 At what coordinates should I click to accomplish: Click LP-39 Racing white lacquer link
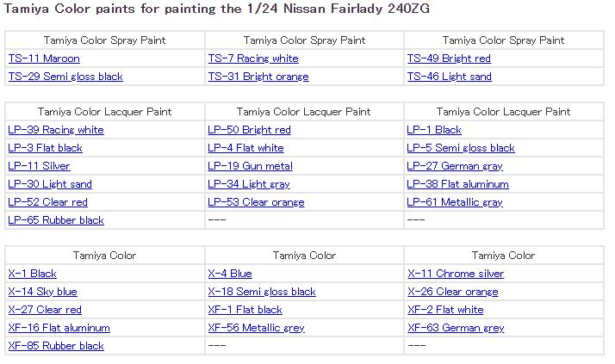[x=56, y=130]
